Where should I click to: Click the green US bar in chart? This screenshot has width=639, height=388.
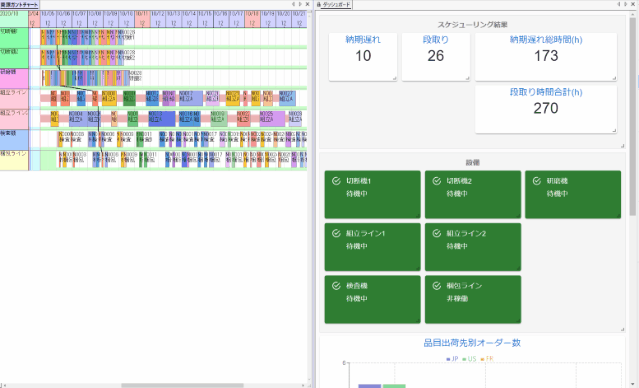394,386
